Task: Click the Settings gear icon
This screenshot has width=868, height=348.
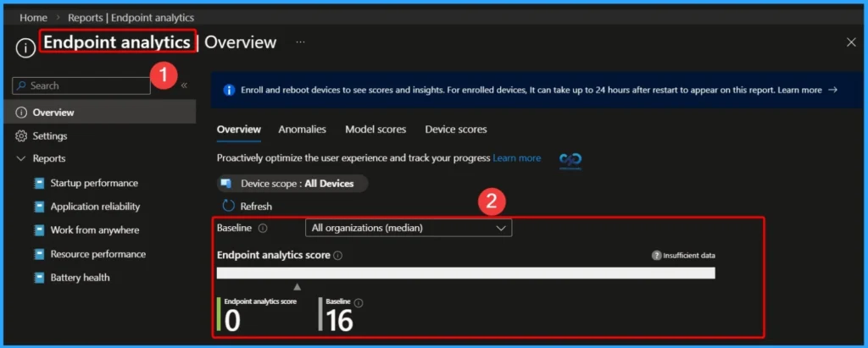Action: [21, 135]
